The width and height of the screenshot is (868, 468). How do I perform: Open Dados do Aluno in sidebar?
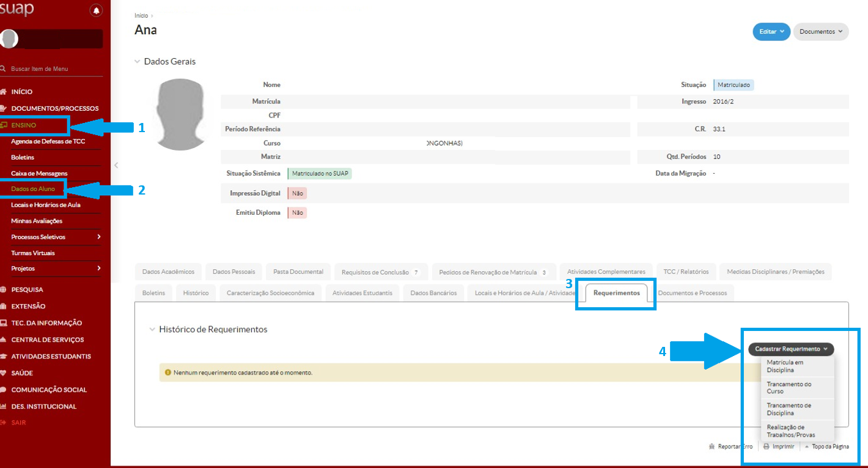pyautogui.click(x=33, y=189)
